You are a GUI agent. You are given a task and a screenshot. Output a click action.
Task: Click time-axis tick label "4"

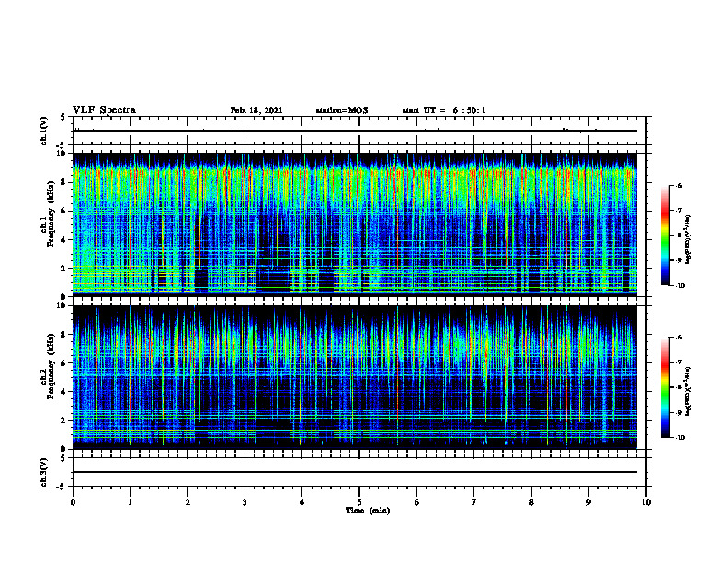(x=301, y=502)
